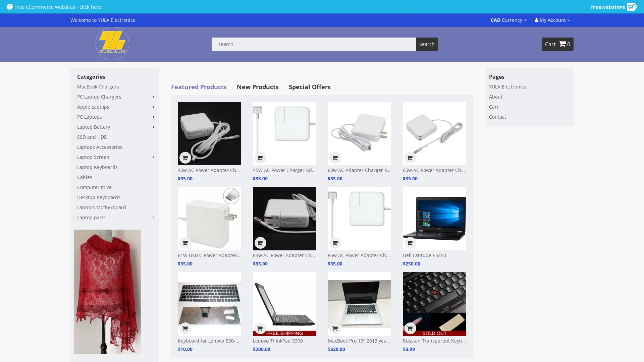Click cart icon on MacBook Pro 13" 2013

335,328
